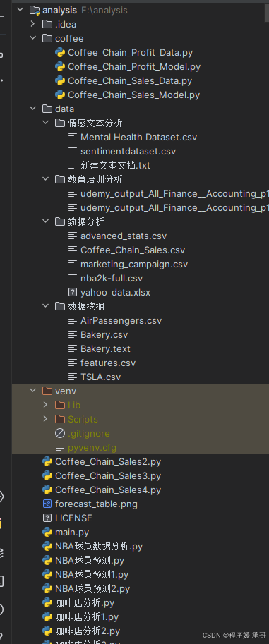269x644 pixels.
Task: Click the Python icon of Coffee_Chain_Profit_Data.py
Action: tap(60, 53)
